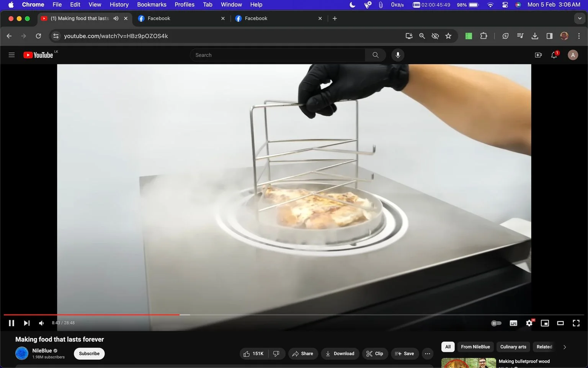Enable miniplayer mode
The width and height of the screenshot is (588, 368).
pos(545,323)
